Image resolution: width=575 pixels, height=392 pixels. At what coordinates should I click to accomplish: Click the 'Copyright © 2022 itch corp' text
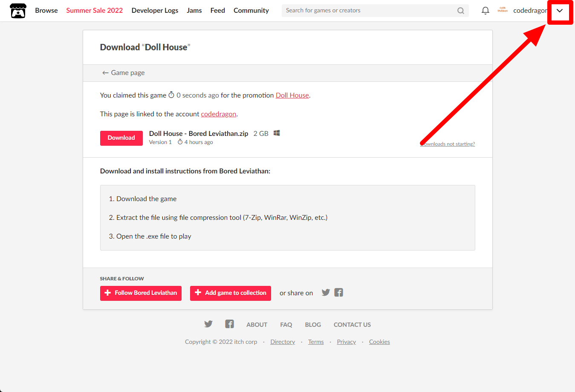tap(221, 342)
